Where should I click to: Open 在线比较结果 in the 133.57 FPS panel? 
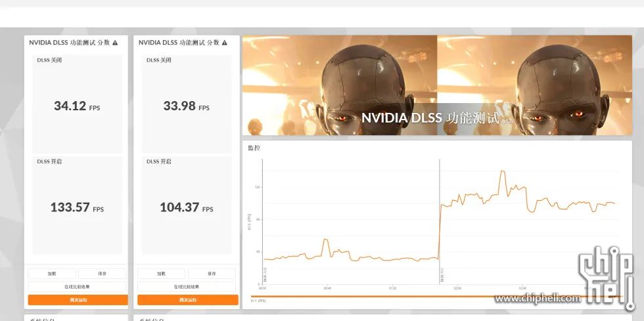(x=78, y=287)
